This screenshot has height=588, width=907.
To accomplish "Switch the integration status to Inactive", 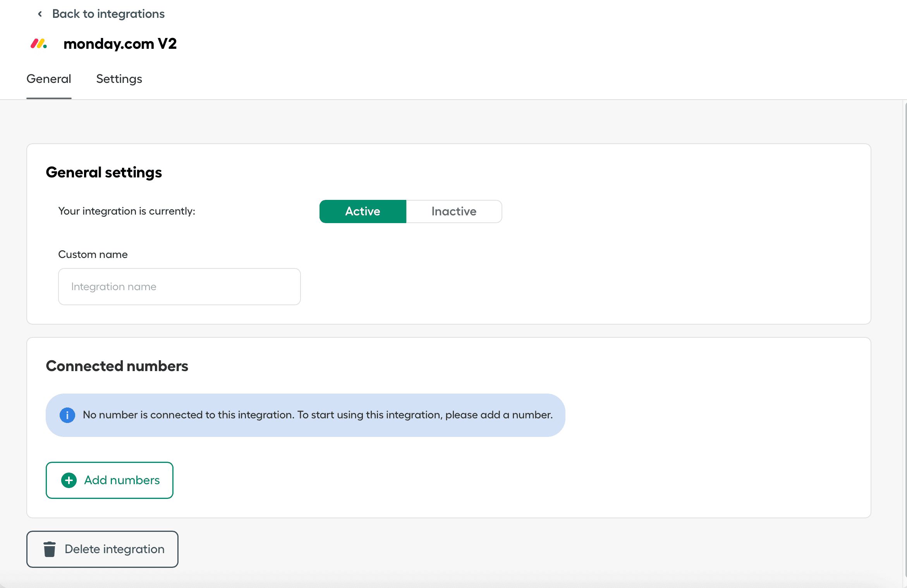I will pyautogui.click(x=454, y=211).
